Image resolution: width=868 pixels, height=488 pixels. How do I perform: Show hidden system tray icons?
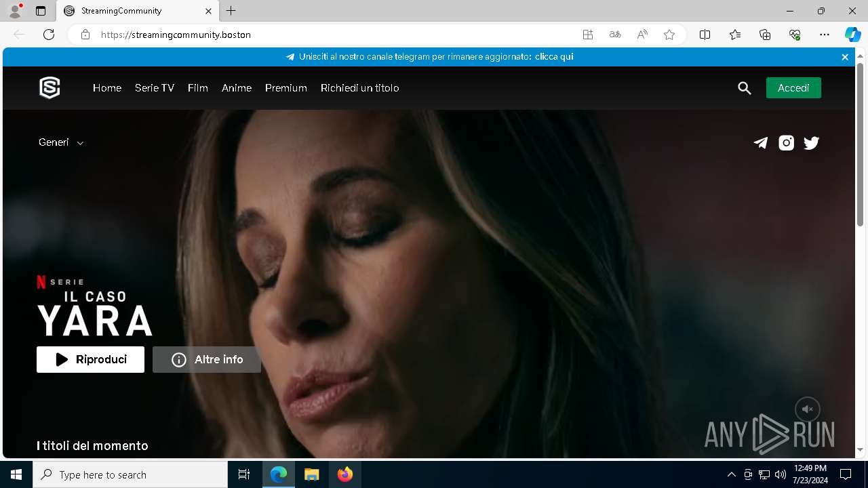coord(731,474)
